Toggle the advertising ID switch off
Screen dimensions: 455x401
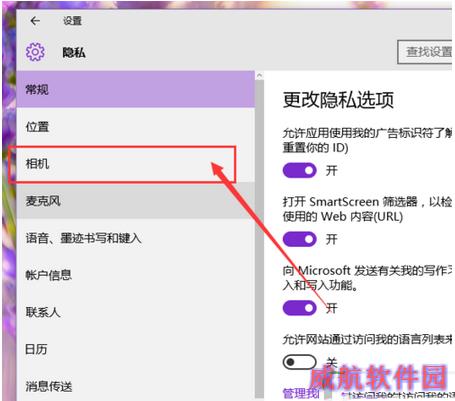[x=299, y=170]
